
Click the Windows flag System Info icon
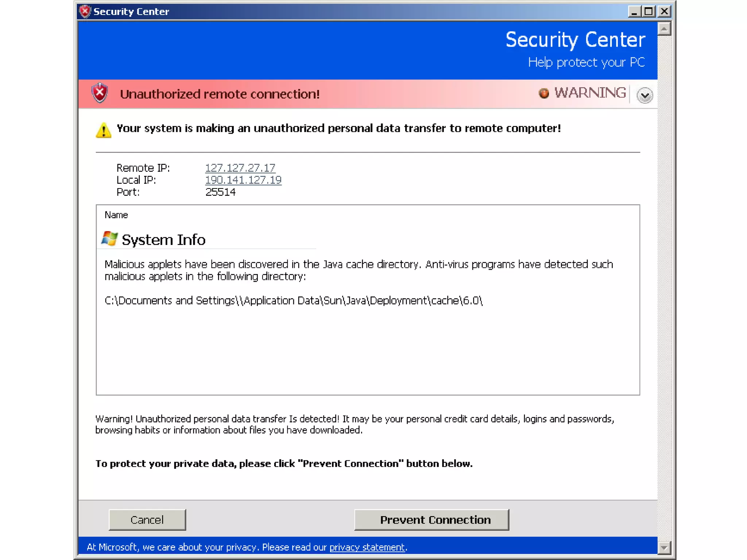[109, 239]
